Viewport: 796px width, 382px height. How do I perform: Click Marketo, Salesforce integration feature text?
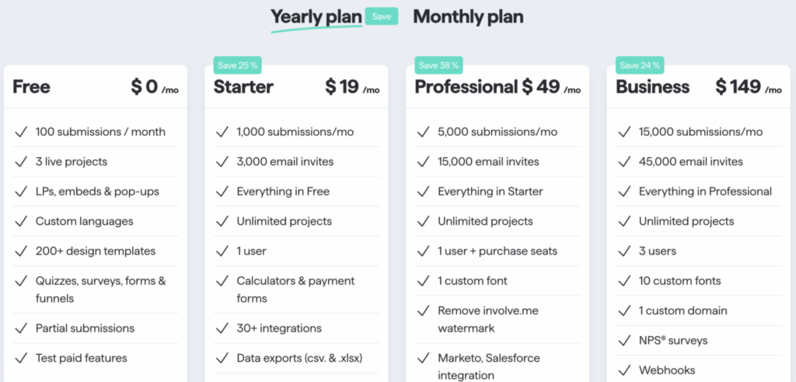coord(487,367)
